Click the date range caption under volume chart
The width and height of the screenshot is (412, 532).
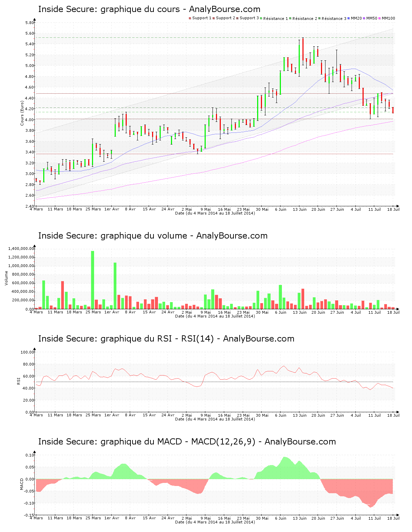215,316
